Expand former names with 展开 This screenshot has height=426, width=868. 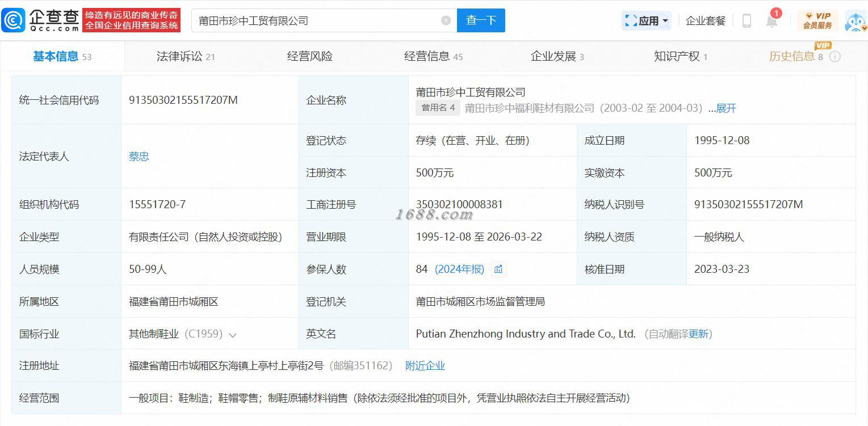pyautogui.click(x=726, y=108)
